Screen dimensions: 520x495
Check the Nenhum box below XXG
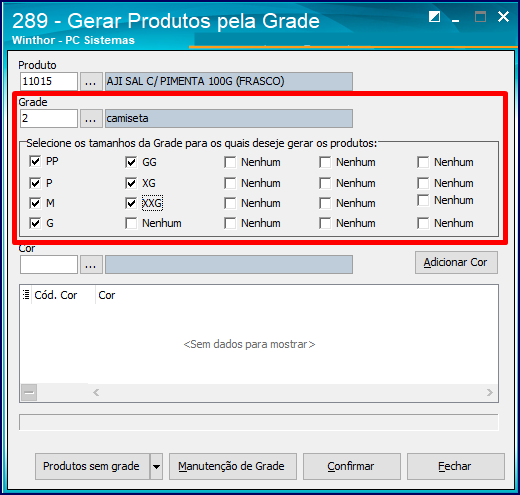pyautogui.click(x=131, y=223)
